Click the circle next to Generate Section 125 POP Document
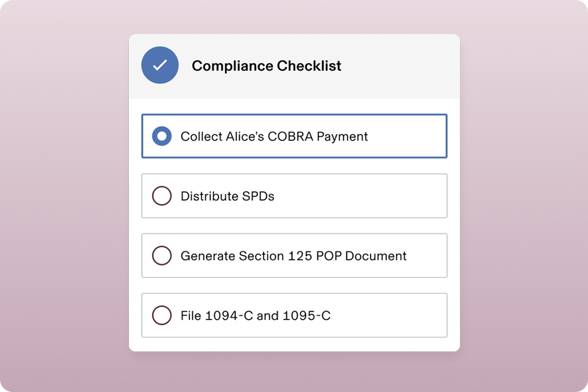 coord(162,256)
